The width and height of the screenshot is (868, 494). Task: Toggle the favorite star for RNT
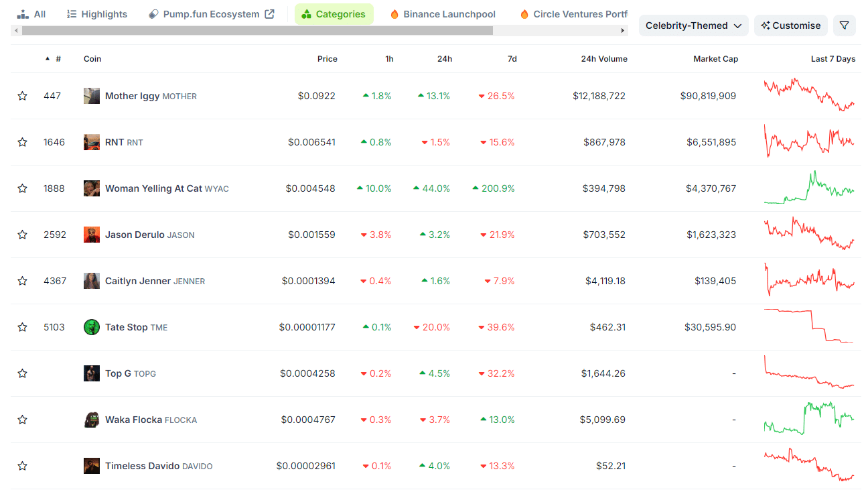click(x=22, y=142)
